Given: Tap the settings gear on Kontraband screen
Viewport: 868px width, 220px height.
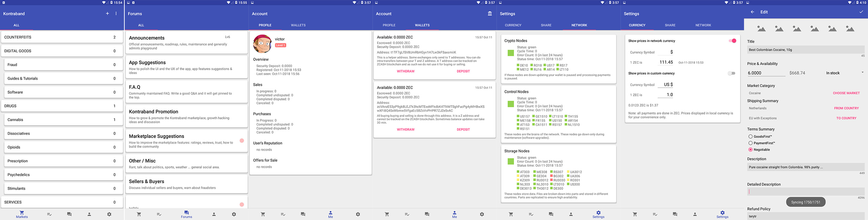Looking at the screenshot, I should [109, 214].
